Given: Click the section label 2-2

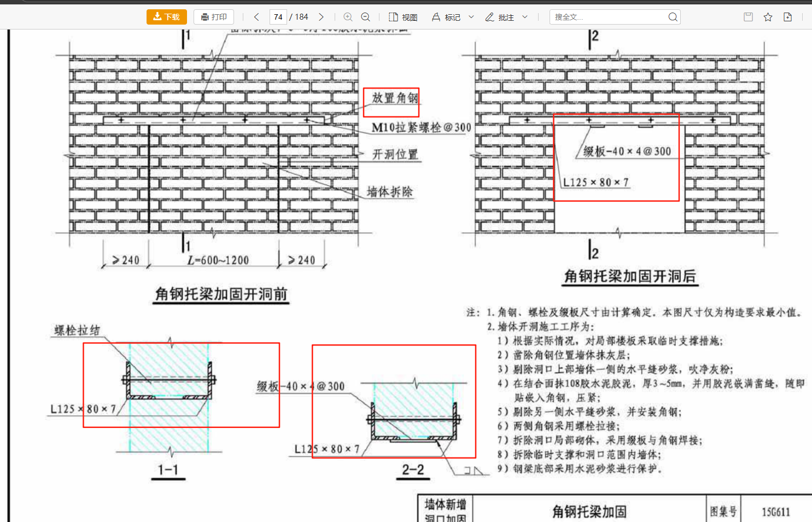Looking at the screenshot, I should 413,470.
